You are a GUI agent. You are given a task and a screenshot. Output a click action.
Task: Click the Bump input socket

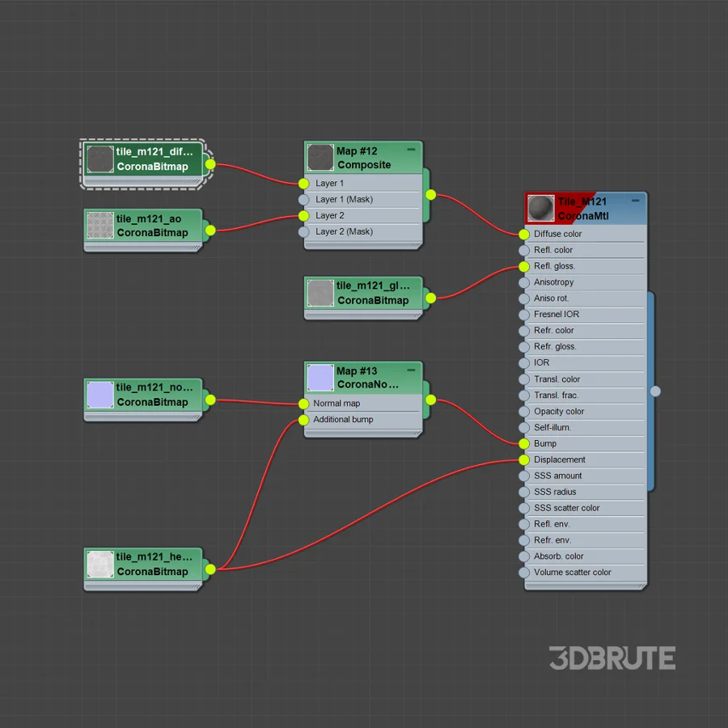click(524, 444)
